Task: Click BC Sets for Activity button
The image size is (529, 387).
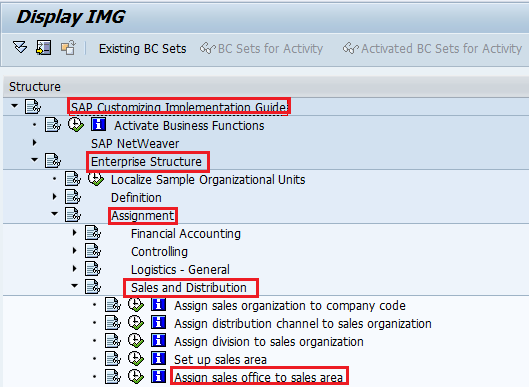Action: (x=261, y=49)
